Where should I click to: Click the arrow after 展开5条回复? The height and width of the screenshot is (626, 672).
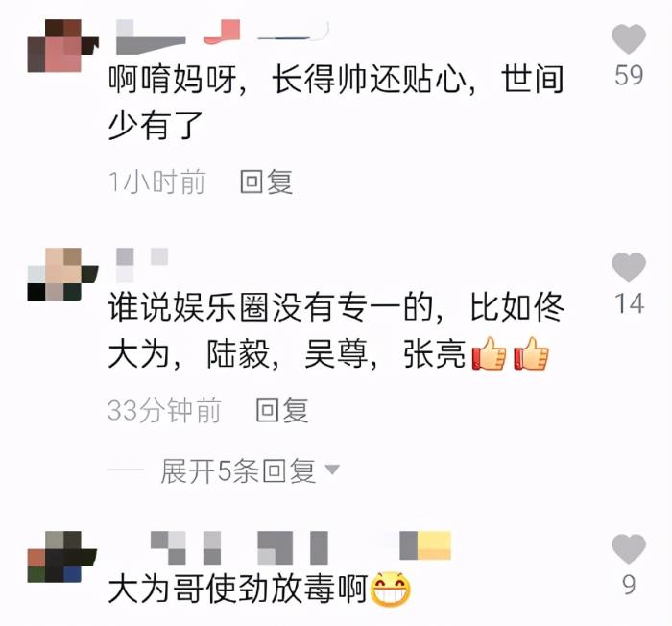[x=332, y=469]
